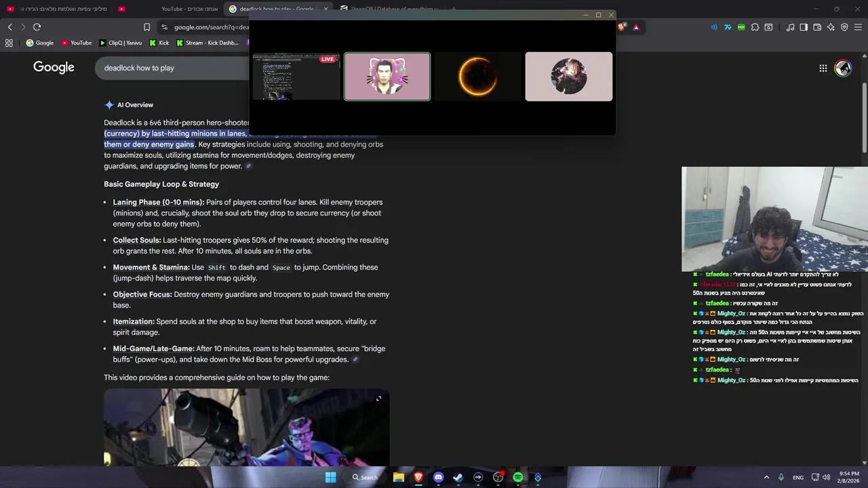Click the 'Mid-Game/Late-Game:' bullet text
This screenshot has height=488, width=868.
[x=154, y=348]
